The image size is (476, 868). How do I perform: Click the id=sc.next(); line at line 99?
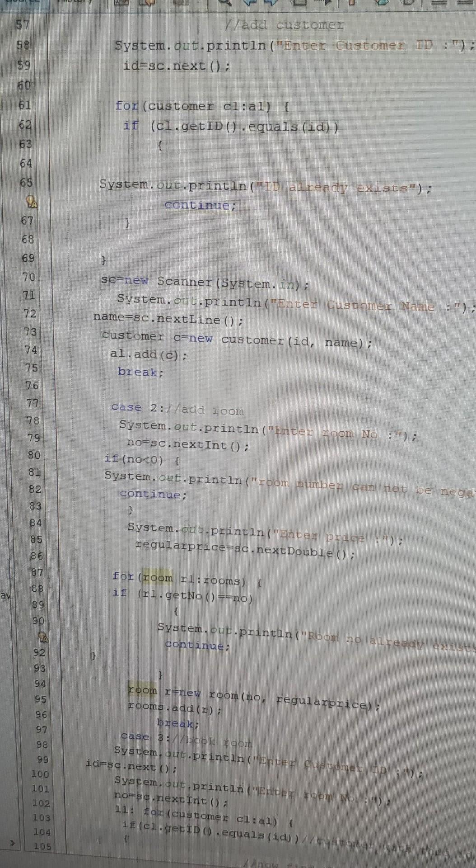tap(131, 766)
